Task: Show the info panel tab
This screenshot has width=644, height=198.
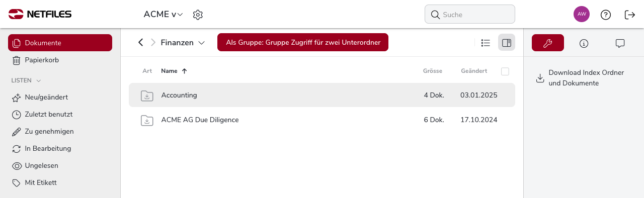Action: (x=584, y=43)
